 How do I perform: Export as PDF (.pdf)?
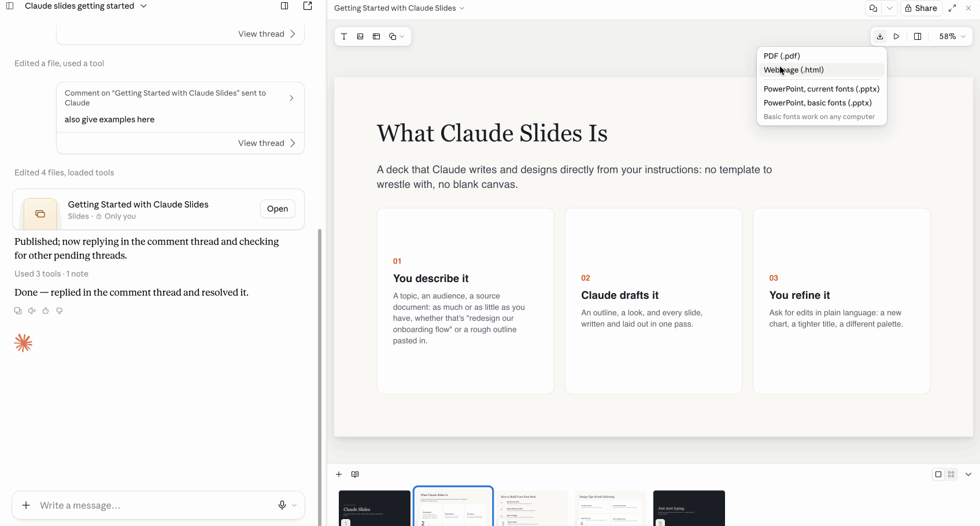point(822,56)
